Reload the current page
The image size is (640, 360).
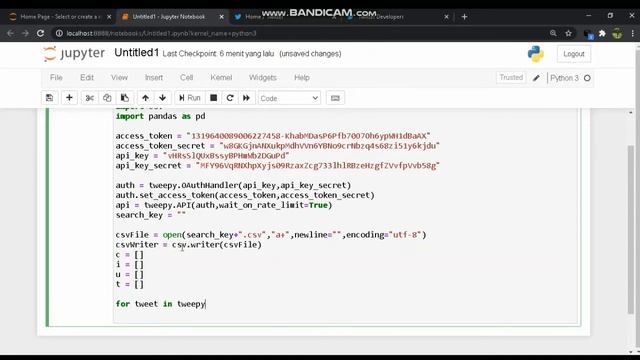click(x=40, y=33)
